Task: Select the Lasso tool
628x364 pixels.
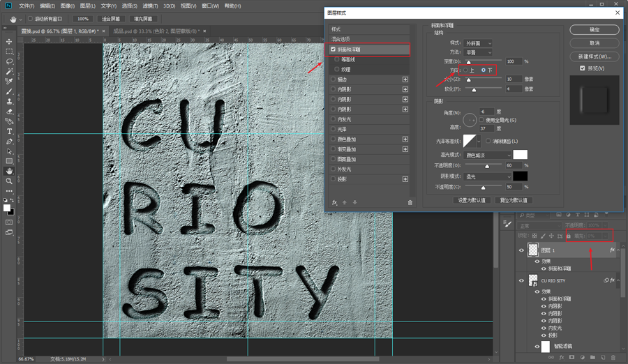Action: [10, 61]
